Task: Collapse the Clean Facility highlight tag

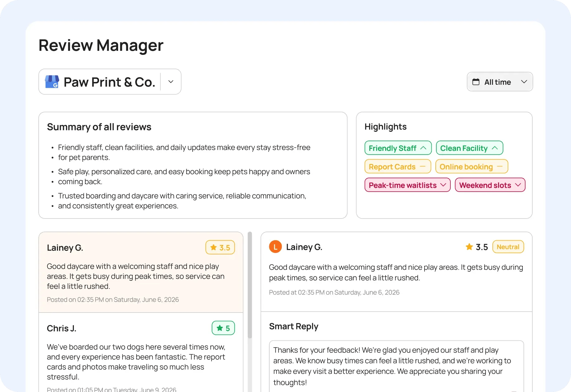Action: [469, 148]
